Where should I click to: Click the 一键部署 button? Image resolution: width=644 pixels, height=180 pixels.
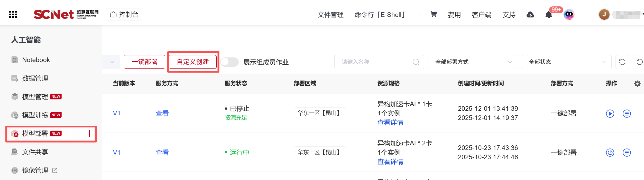(144, 62)
